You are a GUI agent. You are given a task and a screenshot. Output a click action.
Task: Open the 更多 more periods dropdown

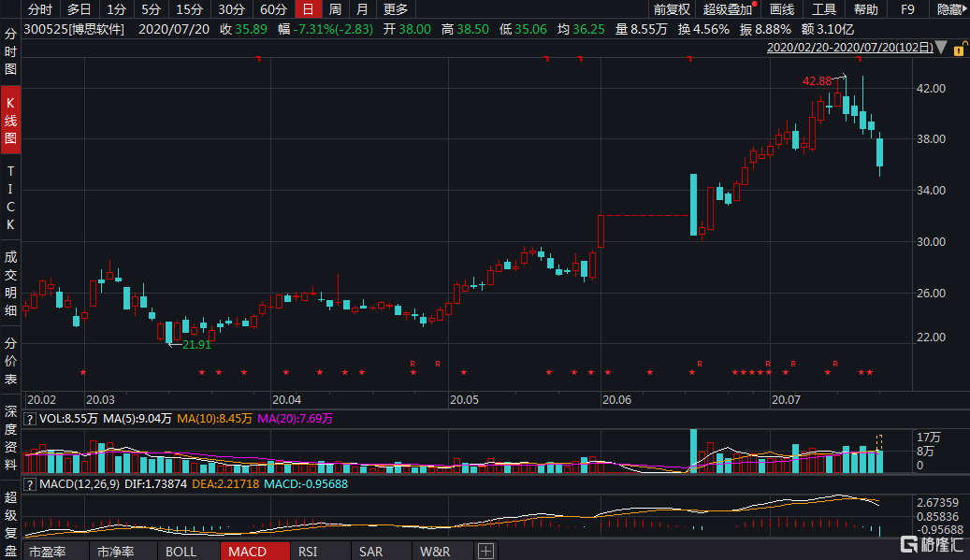coord(396,9)
